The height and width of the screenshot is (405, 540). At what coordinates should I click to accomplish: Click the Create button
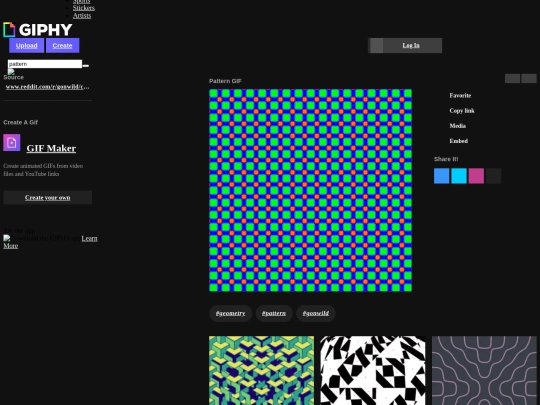pyautogui.click(x=62, y=45)
